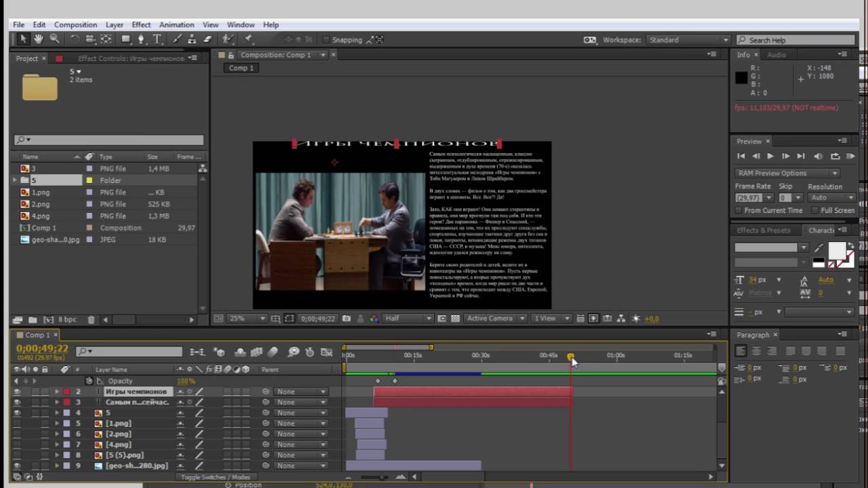This screenshot has width=868, height=488.
Task: Switch to the Effects & Presets tab
Action: point(764,230)
